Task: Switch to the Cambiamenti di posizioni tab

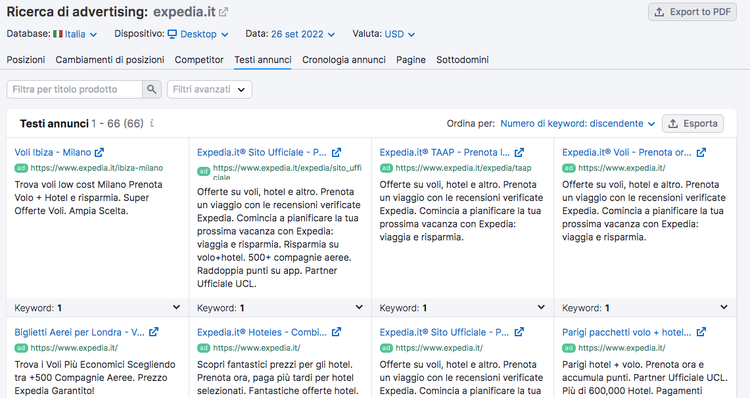Action: [x=110, y=60]
